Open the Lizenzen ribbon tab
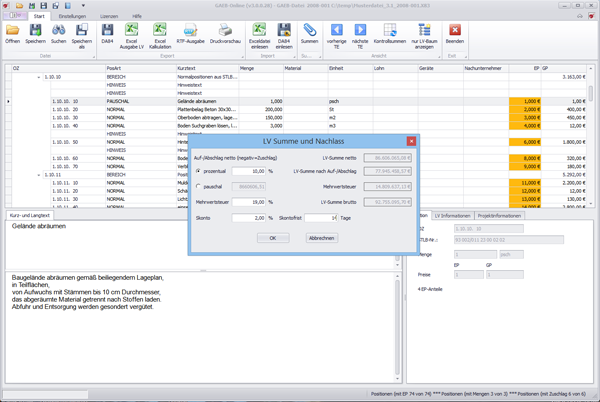Viewport: 600px width, 402px height. tap(109, 16)
